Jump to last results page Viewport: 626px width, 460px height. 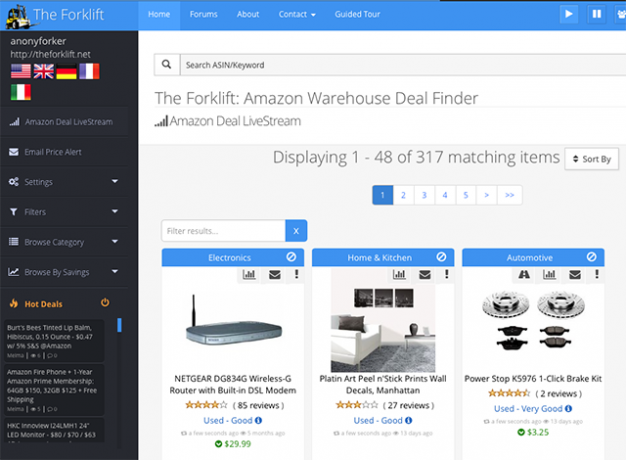[x=509, y=195]
